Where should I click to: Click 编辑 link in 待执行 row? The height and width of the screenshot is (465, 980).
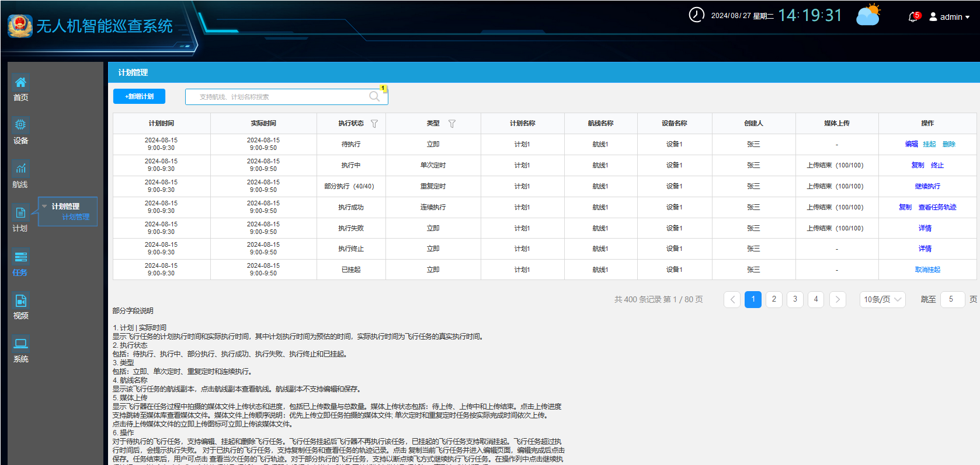pos(911,144)
